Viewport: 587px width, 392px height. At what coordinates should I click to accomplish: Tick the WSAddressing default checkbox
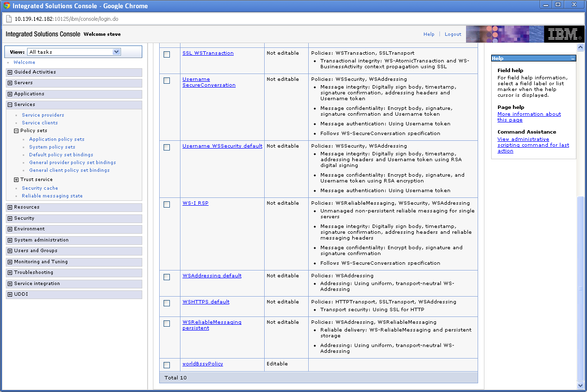coord(166,277)
